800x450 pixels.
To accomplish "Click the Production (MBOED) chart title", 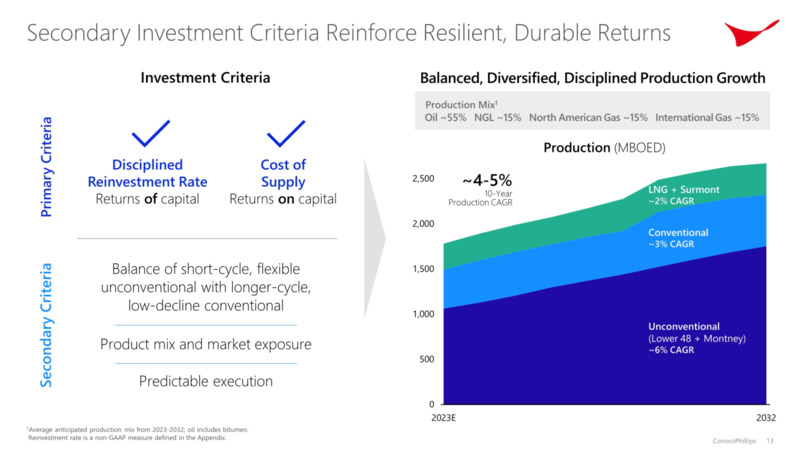I will click(605, 148).
